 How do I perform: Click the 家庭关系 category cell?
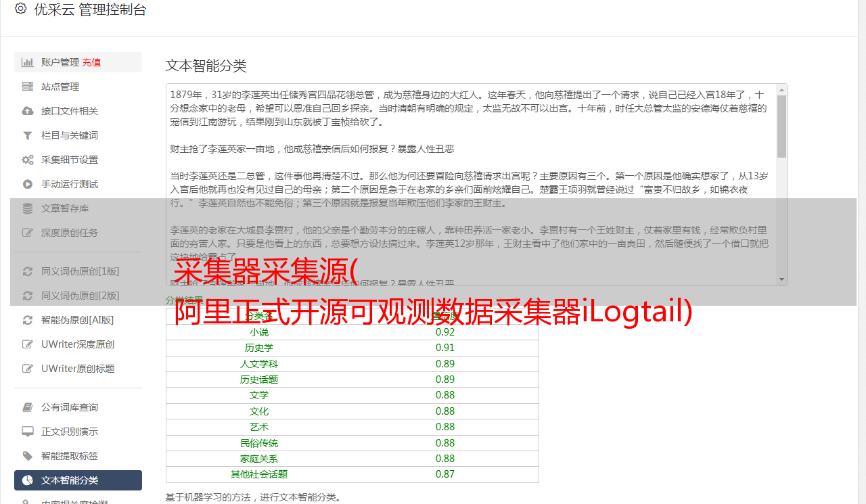[259, 459]
